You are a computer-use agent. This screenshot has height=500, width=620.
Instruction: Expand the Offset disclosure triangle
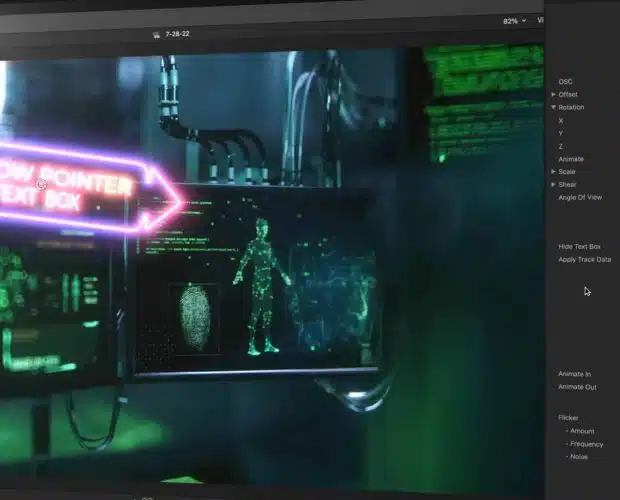554,94
